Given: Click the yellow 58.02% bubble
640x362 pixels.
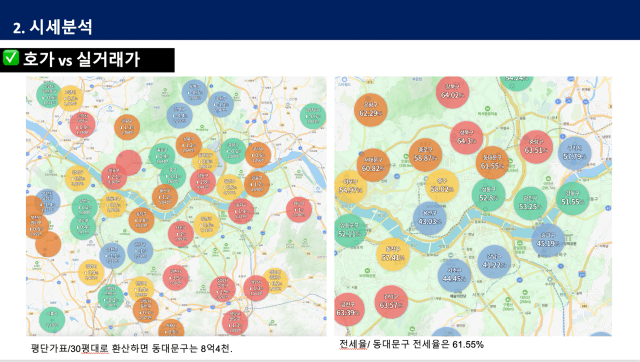Looking at the screenshot, I should (442, 186).
